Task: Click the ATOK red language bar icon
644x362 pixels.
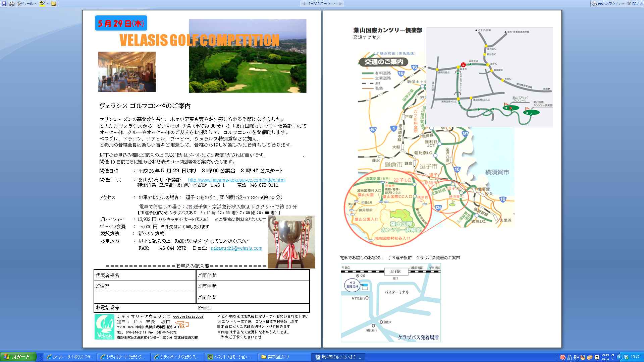Action: coord(563,357)
